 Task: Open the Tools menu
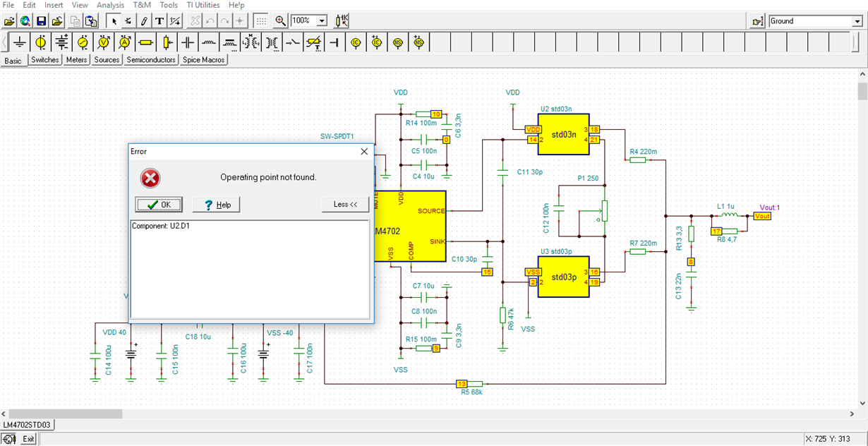coord(169,5)
